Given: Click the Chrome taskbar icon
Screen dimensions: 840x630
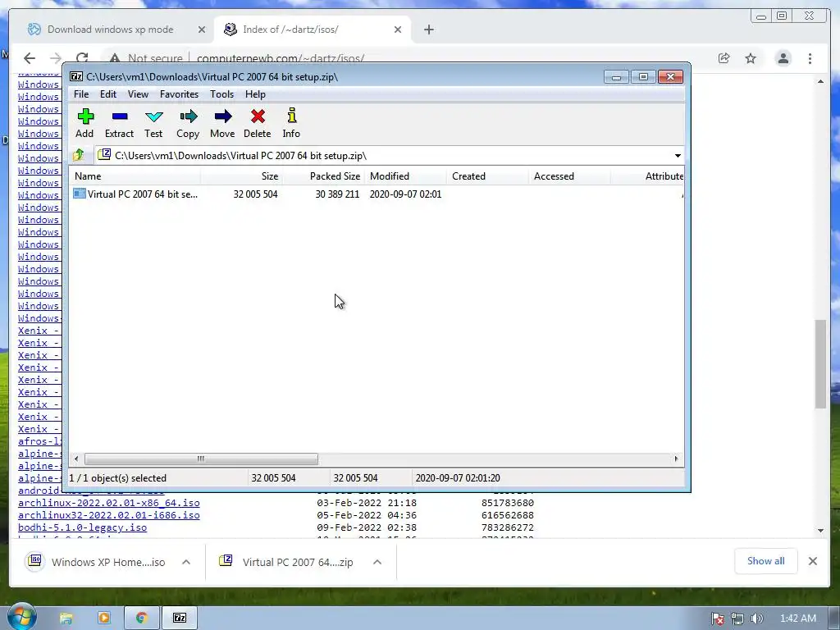Looking at the screenshot, I should pyautogui.click(x=141, y=619).
